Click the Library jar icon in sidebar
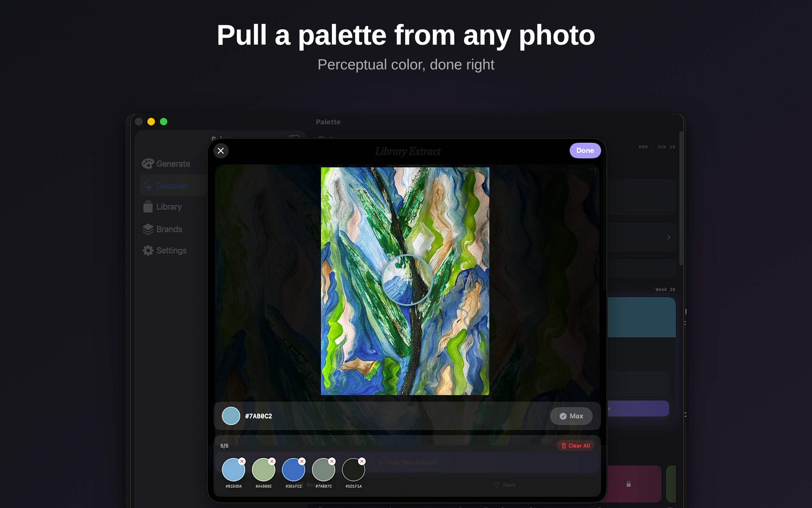The width and height of the screenshot is (812, 508). tap(148, 207)
